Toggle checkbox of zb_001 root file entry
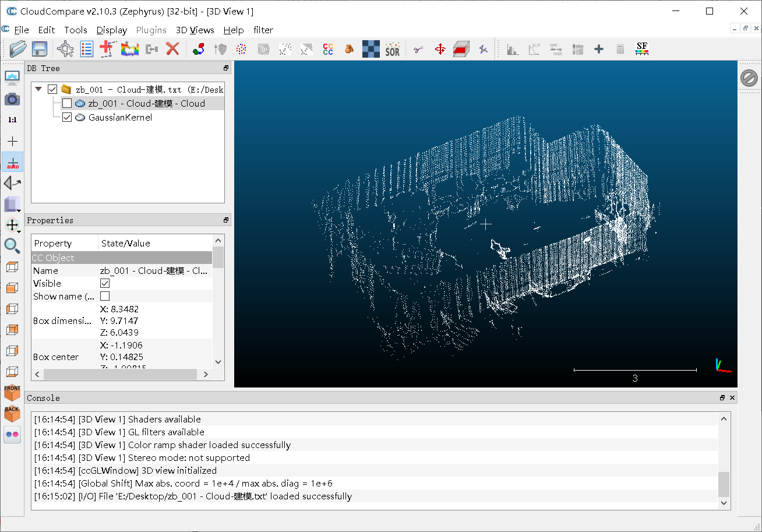 pos(52,89)
